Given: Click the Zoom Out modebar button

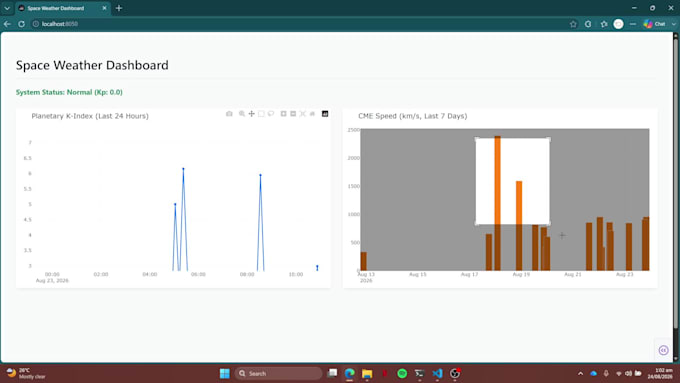Looking at the screenshot, I should 293,114.
